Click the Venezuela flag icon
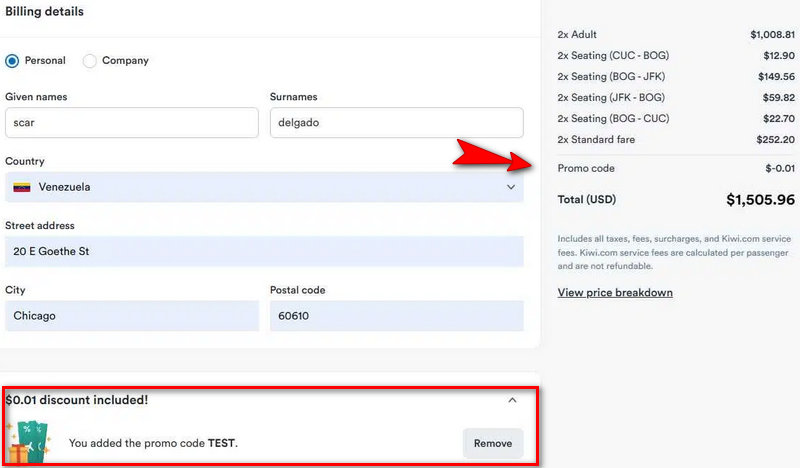This screenshot has height=468, width=800. [x=21, y=187]
